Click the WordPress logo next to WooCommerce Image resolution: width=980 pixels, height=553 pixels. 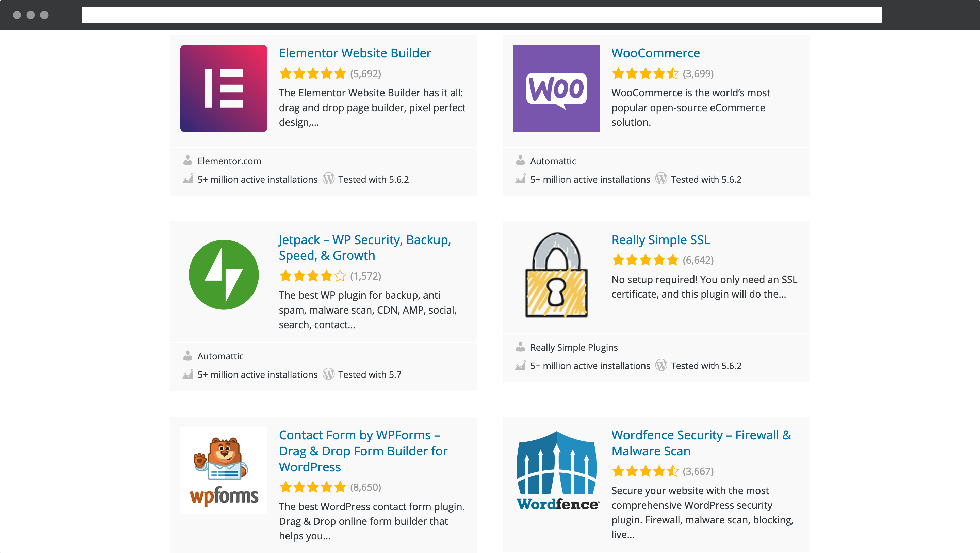click(663, 179)
